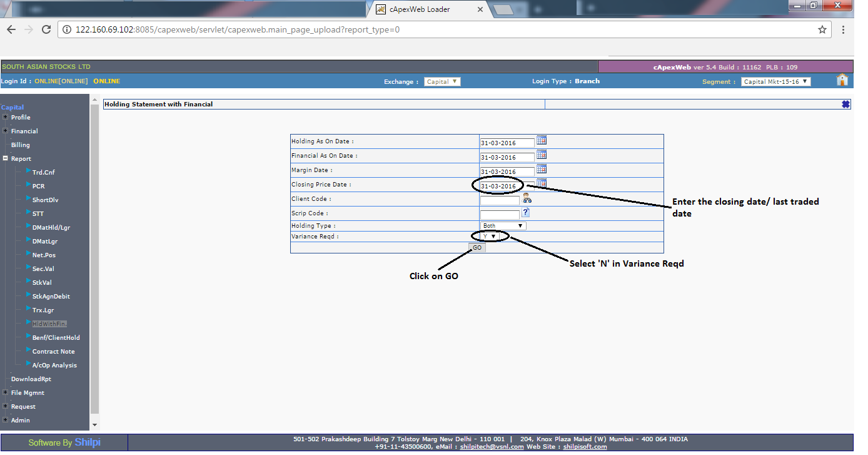Viewport: 868px width, 455px height.
Task: Open Benf/ClientHold report
Action: click(x=56, y=337)
